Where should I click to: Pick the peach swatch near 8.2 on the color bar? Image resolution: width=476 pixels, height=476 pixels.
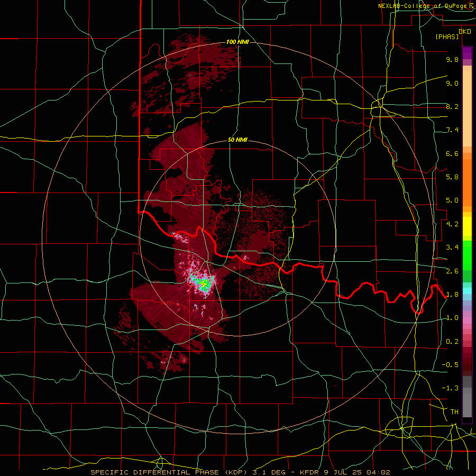467,108
